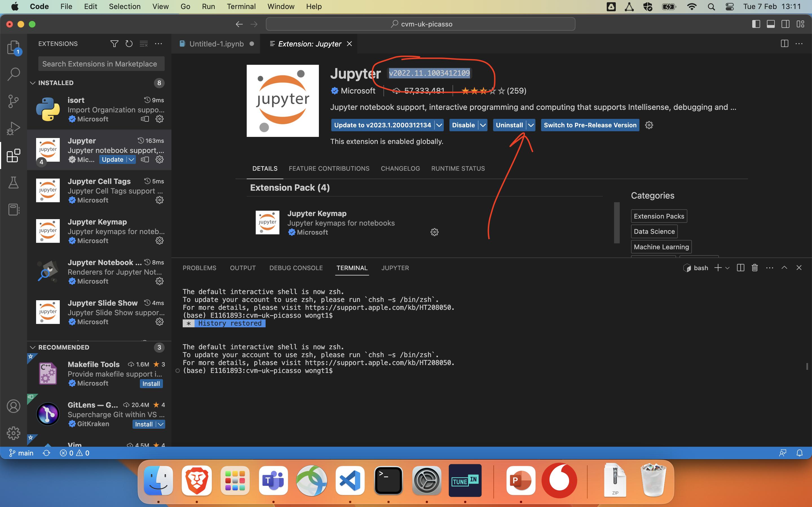Viewport: 812px width, 507px height.
Task: Open settings gear for the isort extension
Action: tap(159, 119)
